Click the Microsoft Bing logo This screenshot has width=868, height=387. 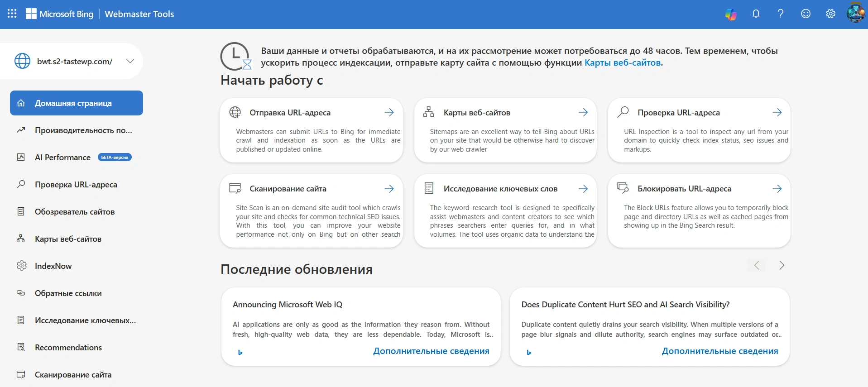[x=59, y=14]
